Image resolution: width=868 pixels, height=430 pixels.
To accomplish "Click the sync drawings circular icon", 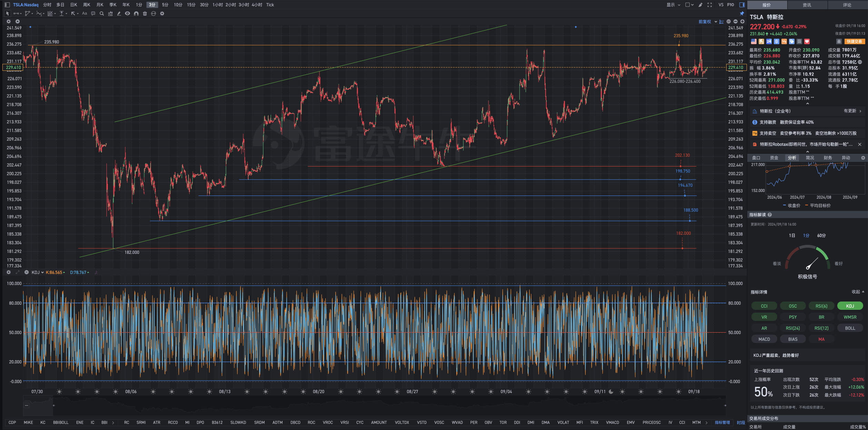I will pyautogui.click(x=154, y=13).
